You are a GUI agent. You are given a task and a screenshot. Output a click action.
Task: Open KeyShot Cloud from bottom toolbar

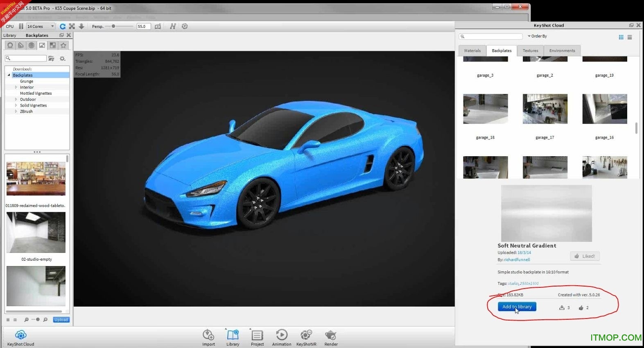pyautogui.click(x=20, y=335)
